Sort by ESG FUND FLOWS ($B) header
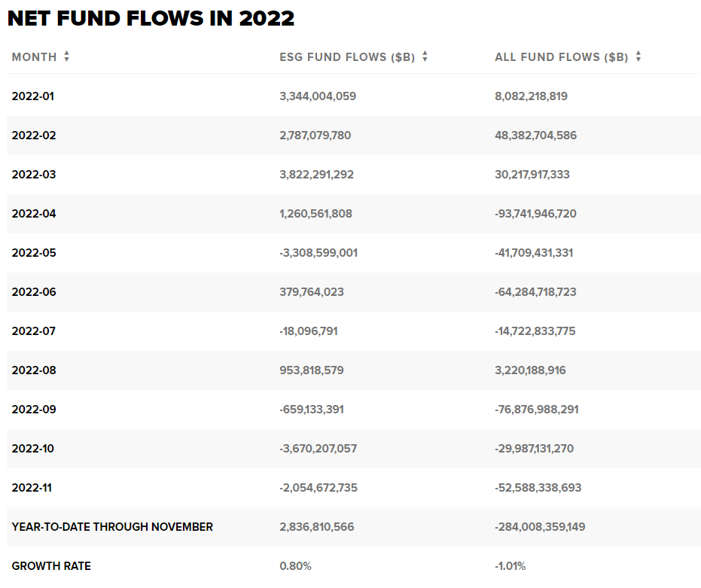701x588 pixels. point(347,57)
